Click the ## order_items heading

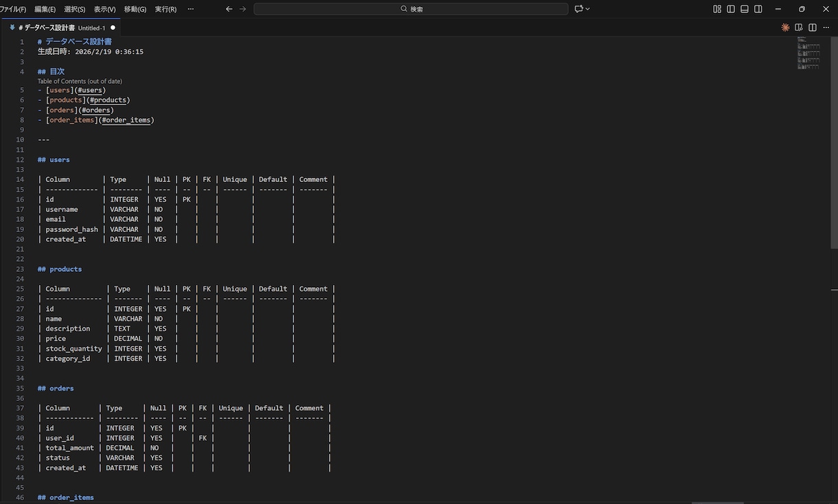[66, 498]
